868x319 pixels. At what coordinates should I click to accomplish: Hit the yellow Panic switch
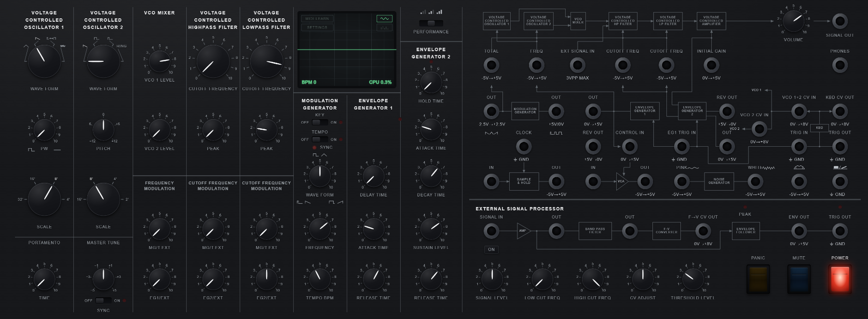(x=758, y=279)
